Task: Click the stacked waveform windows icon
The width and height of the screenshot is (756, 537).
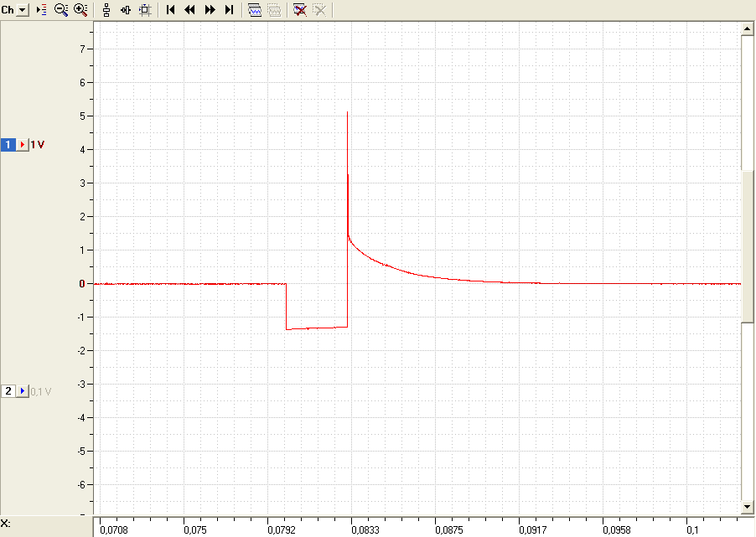Action: coord(255,10)
